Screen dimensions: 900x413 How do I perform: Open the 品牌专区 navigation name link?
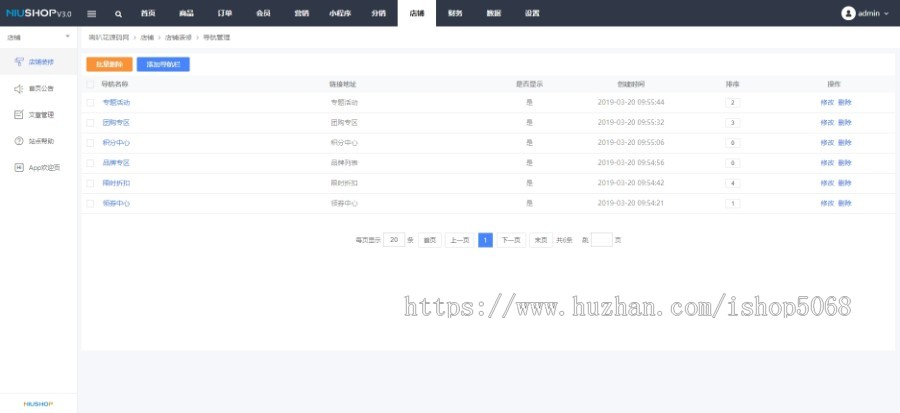pos(117,163)
